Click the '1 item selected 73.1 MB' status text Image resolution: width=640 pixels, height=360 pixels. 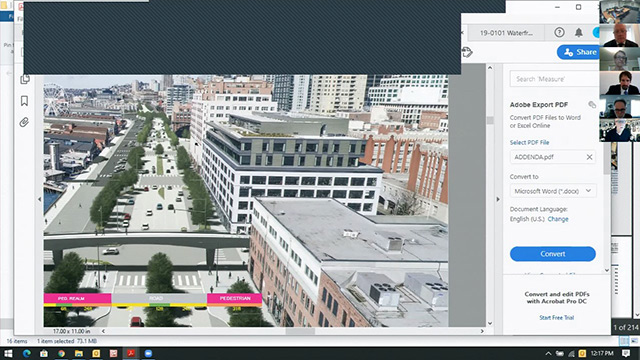coord(67,341)
